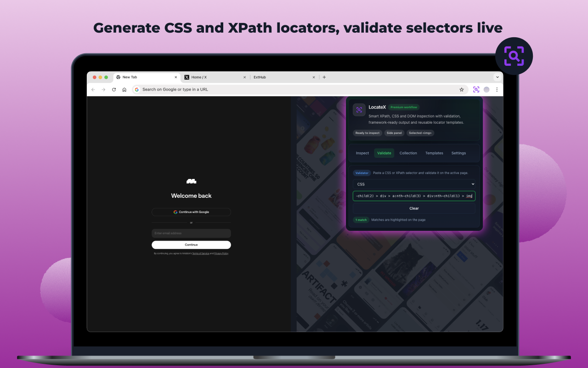The width and height of the screenshot is (588, 368).
Task: Close the Home / X tab
Action: [x=244, y=77]
